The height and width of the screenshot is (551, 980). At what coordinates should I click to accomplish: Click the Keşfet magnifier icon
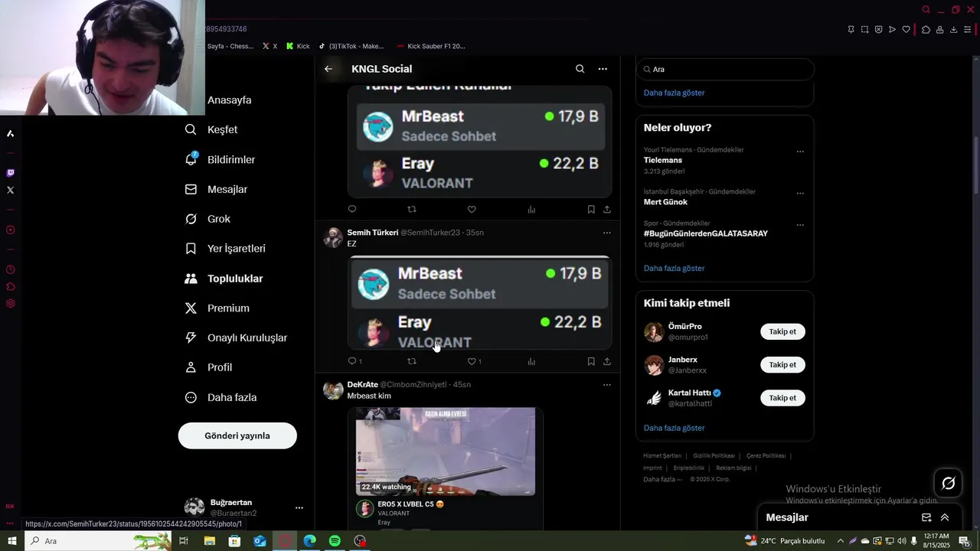click(x=191, y=129)
